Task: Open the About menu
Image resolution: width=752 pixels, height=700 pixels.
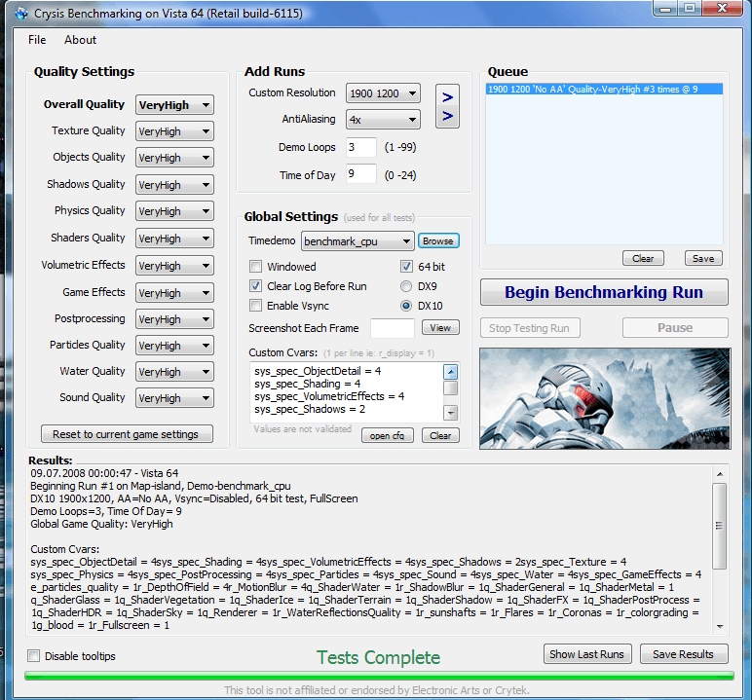Action: [x=80, y=40]
